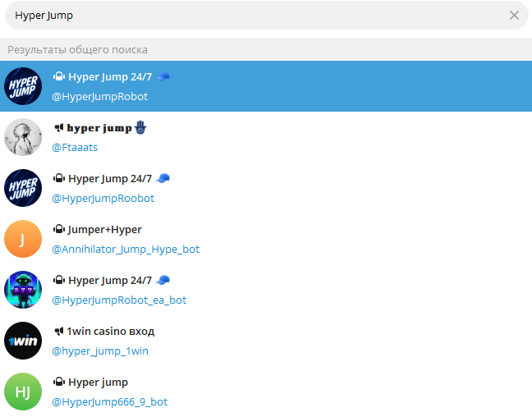The image size is (532, 417).
Task: Open the @HyperJumpRobot_ea_bot username link
Action: click(119, 300)
